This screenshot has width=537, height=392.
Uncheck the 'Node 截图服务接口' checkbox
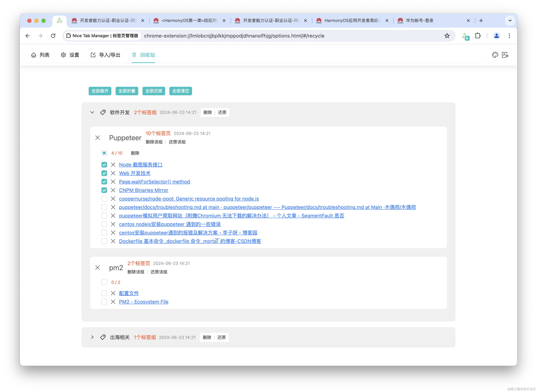pyautogui.click(x=104, y=165)
